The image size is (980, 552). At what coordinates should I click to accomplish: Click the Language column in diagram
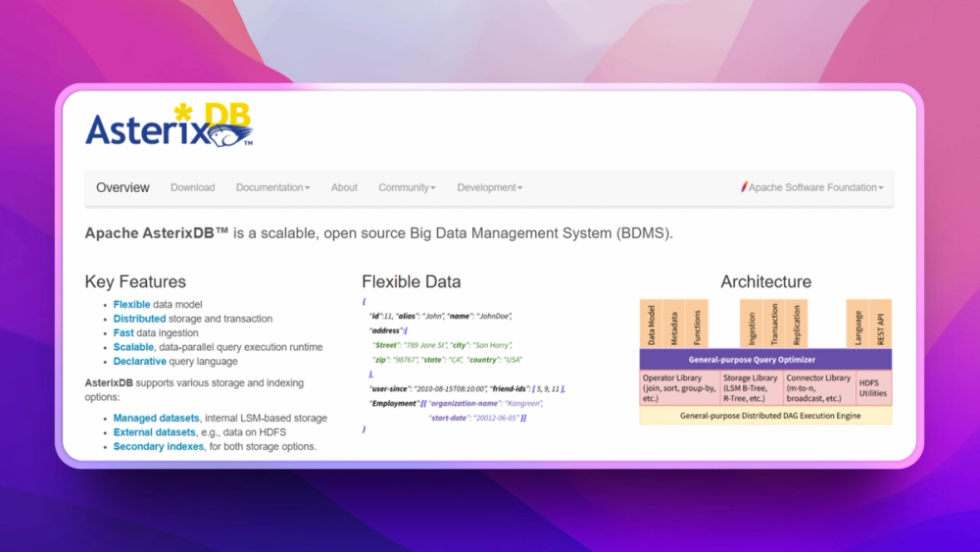point(857,325)
